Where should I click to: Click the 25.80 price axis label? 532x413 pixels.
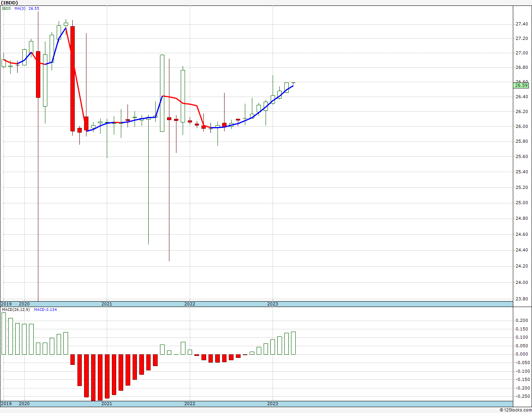(x=521, y=141)
